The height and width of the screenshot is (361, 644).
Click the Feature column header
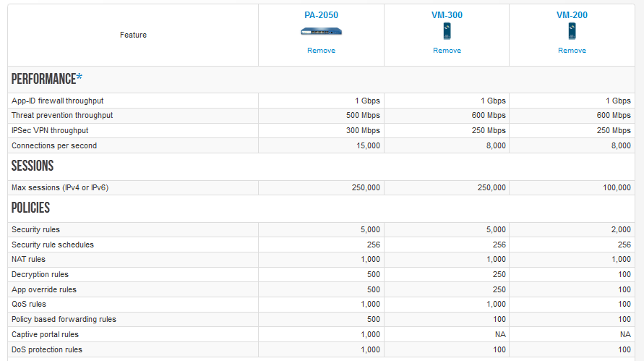point(133,35)
